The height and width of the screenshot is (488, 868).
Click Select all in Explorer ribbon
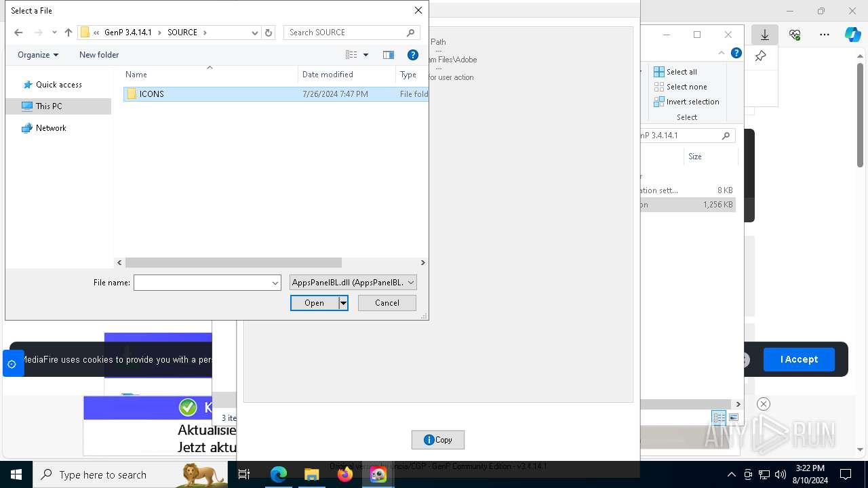[675, 72]
